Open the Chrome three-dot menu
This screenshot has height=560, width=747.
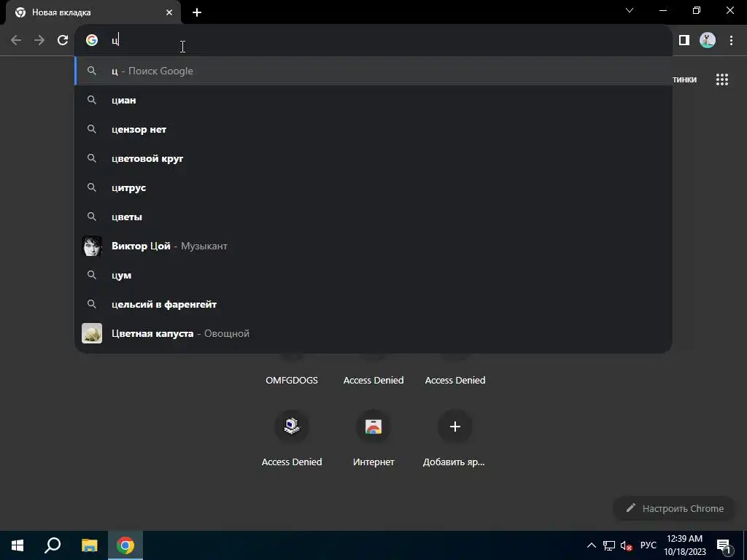point(731,40)
